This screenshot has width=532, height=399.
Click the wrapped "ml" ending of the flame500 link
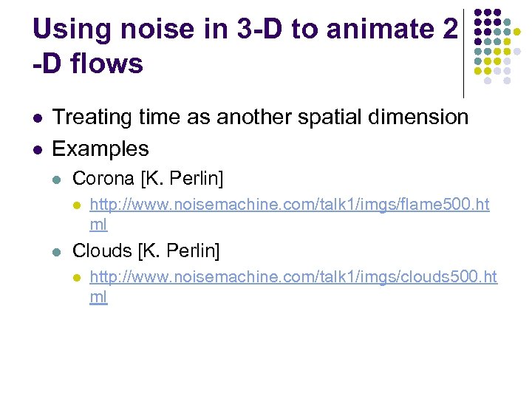pyautogui.click(x=98, y=225)
